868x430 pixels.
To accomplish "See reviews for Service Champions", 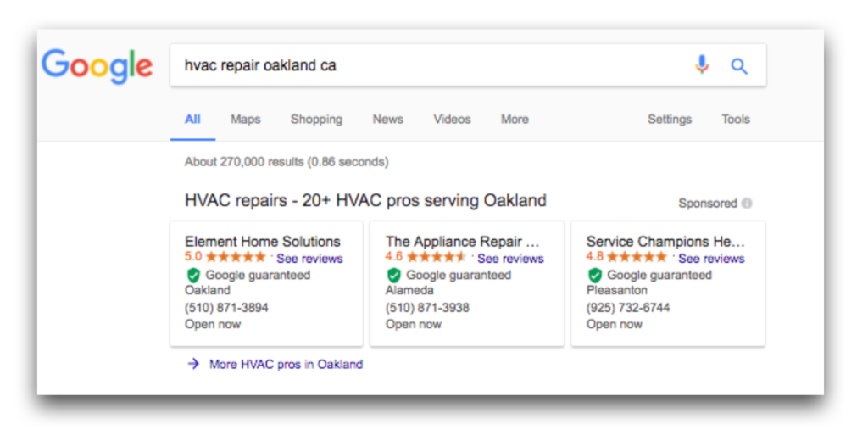I will [712, 259].
